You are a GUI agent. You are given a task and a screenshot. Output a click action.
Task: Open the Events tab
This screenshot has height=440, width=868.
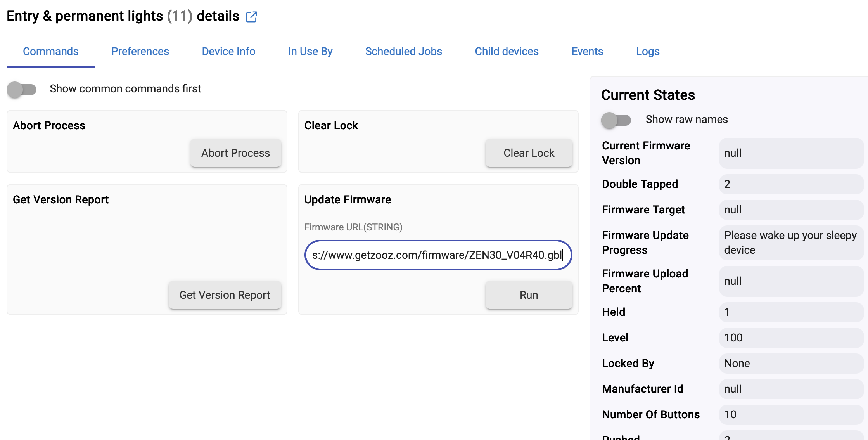pyautogui.click(x=587, y=52)
